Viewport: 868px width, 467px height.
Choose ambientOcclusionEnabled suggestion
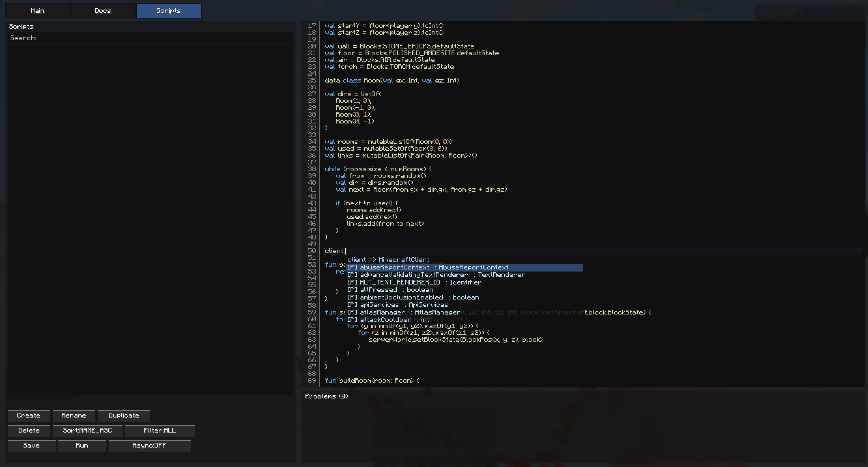[465, 297]
